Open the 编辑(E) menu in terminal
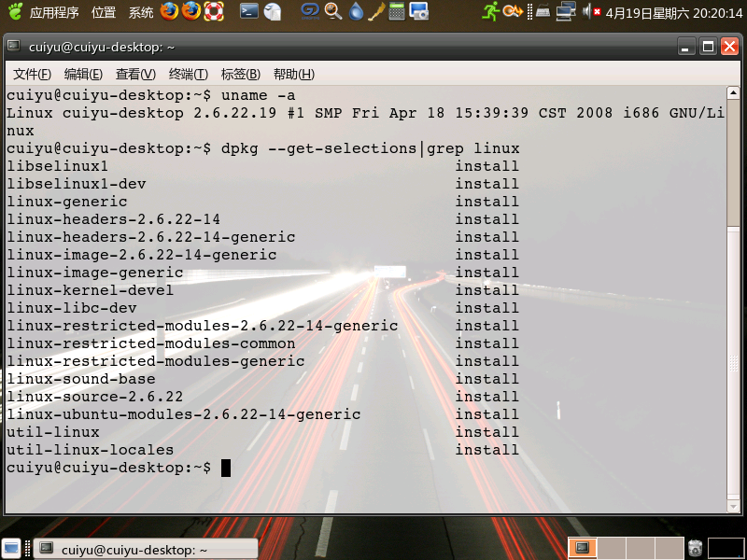The height and width of the screenshot is (560, 747). (x=83, y=75)
